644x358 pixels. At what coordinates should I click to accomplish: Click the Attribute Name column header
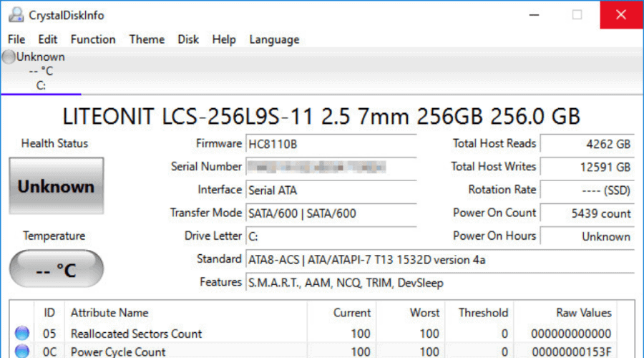point(185,313)
